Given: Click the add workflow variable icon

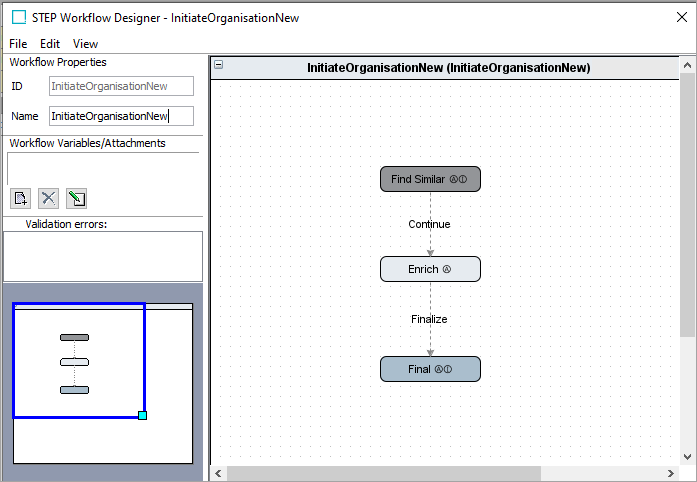Looking at the screenshot, I should click(20, 197).
